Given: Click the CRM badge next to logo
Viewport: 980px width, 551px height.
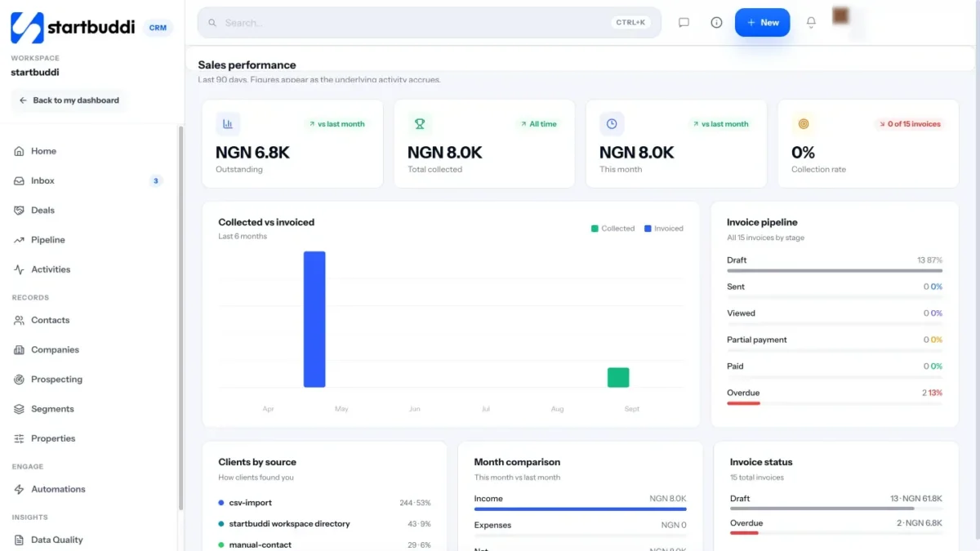Looking at the screenshot, I should coord(158,28).
